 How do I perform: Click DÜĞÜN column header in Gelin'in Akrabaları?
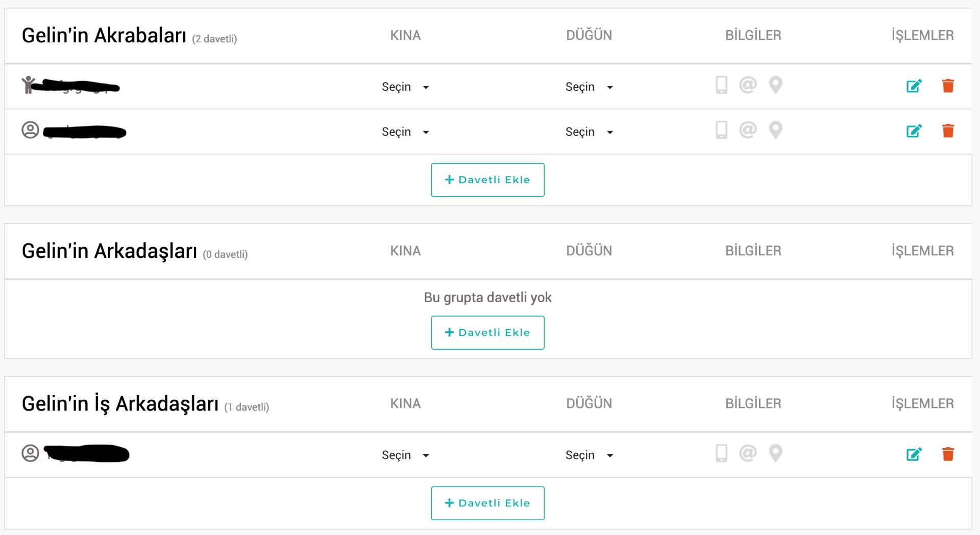589,35
